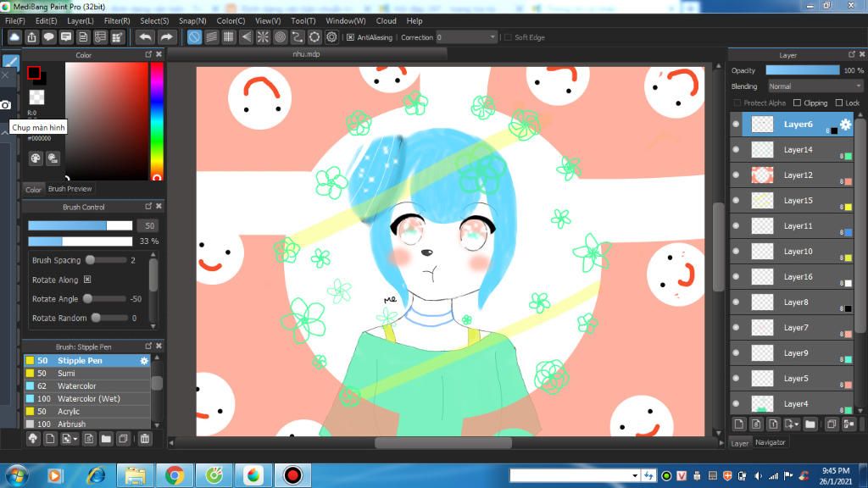The width and height of the screenshot is (868, 488).
Task: Select the Watercolor (Wet) brush
Action: [87, 399]
